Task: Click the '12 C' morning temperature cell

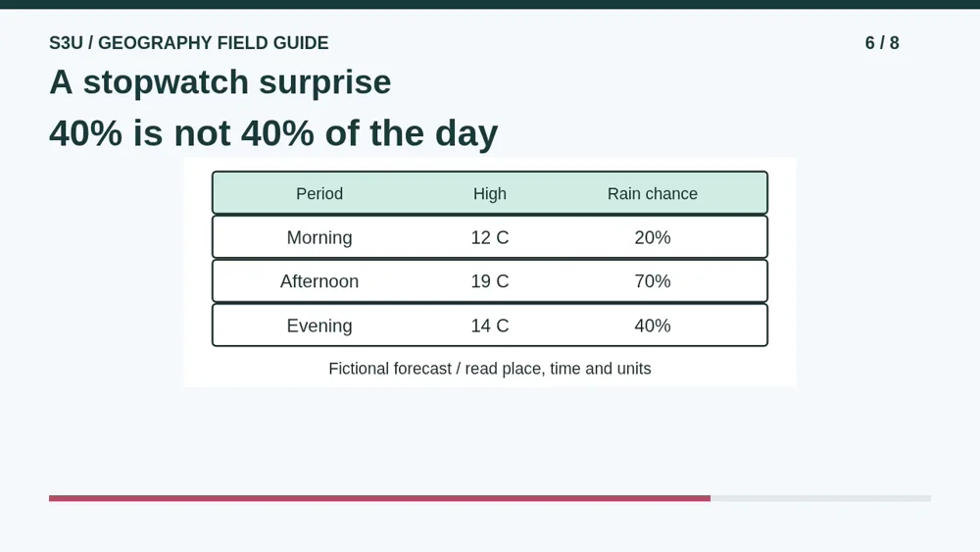Action: point(489,237)
